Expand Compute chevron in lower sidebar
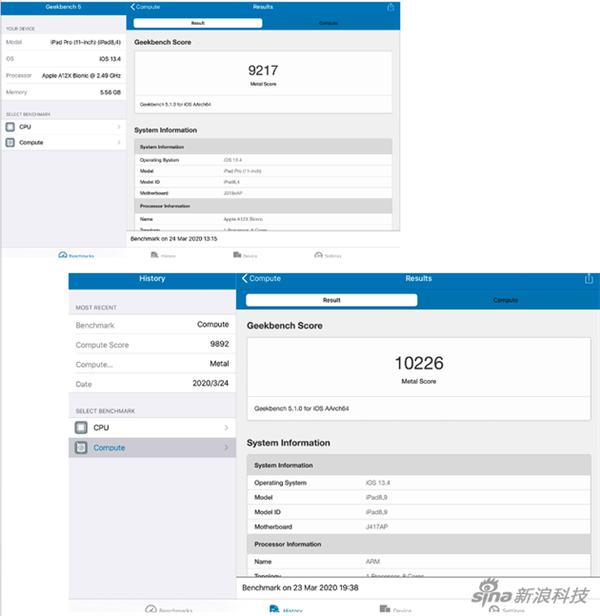600x616 pixels. pos(226,447)
